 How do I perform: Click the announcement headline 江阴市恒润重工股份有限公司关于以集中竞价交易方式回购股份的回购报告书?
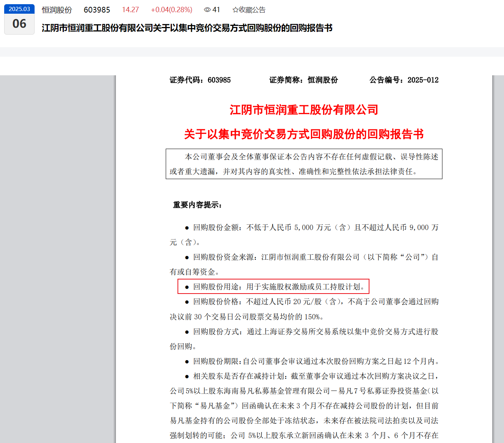[187, 28]
